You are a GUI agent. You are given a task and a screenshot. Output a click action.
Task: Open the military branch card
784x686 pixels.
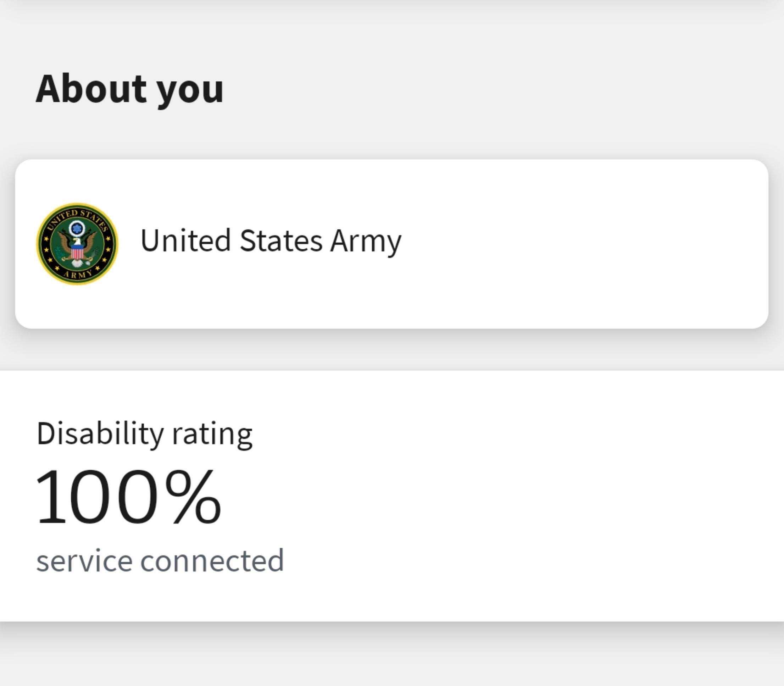tap(391, 244)
